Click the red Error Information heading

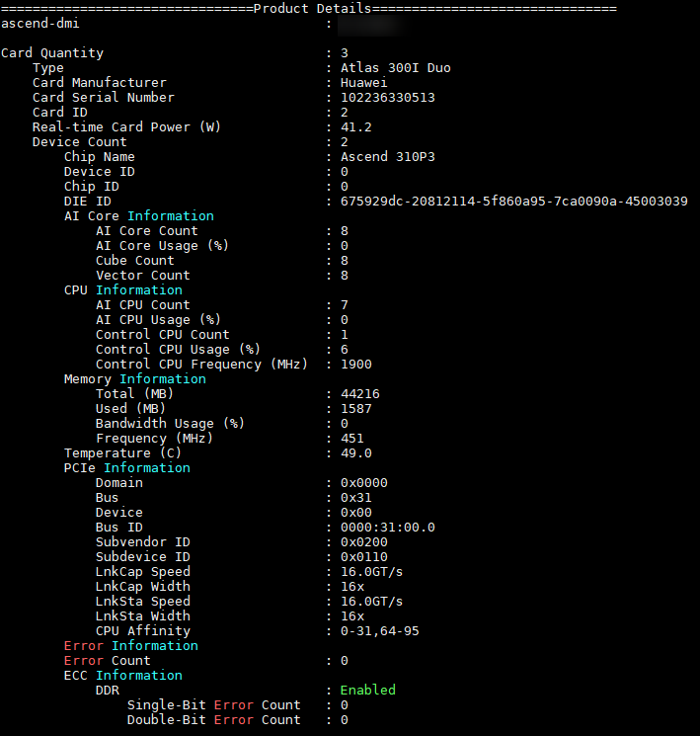131,646
